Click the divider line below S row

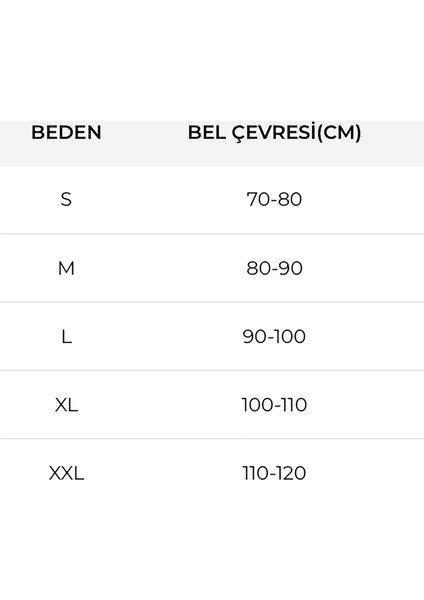pos(212,233)
